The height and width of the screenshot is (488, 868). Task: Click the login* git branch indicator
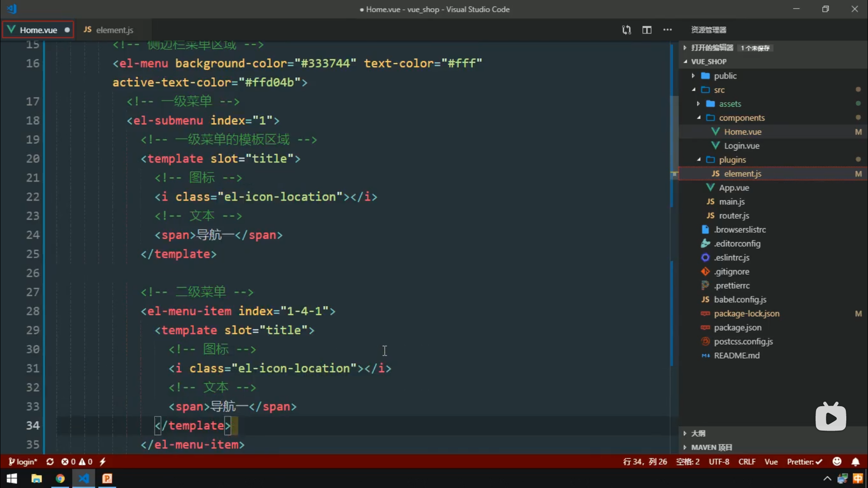23,462
